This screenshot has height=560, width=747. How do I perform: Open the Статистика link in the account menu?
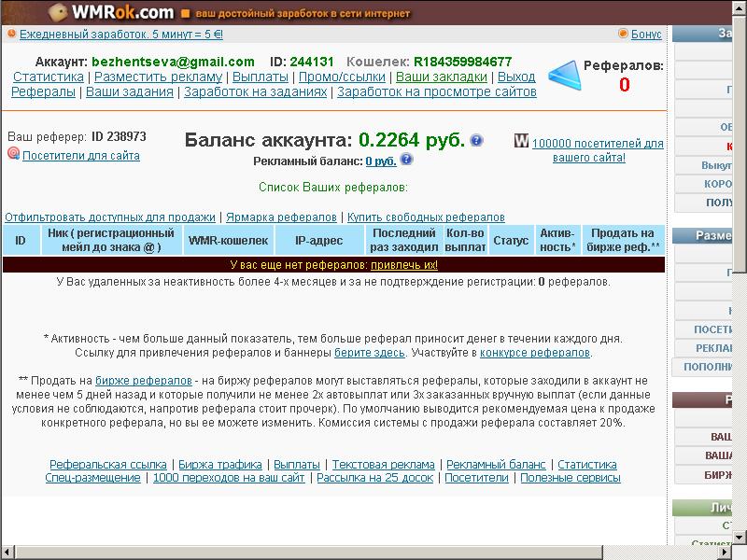(x=49, y=77)
